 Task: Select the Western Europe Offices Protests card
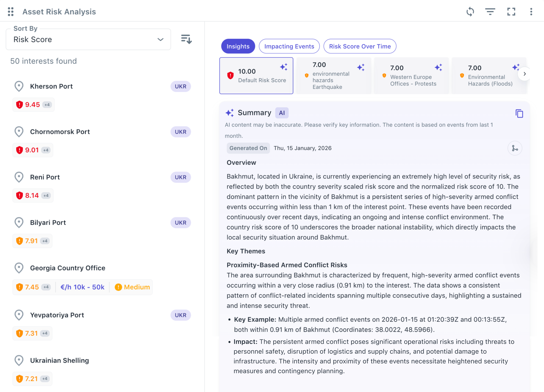pyautogui.click(x=411, y=76)
